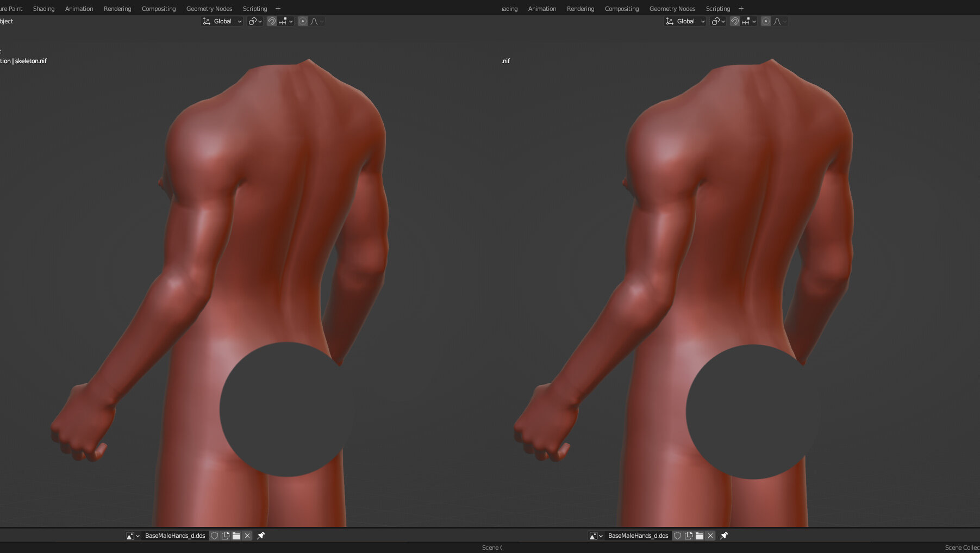Open pivot point dropdown in left window
Viewport: 980px width, 553px height.
point(255,21)
